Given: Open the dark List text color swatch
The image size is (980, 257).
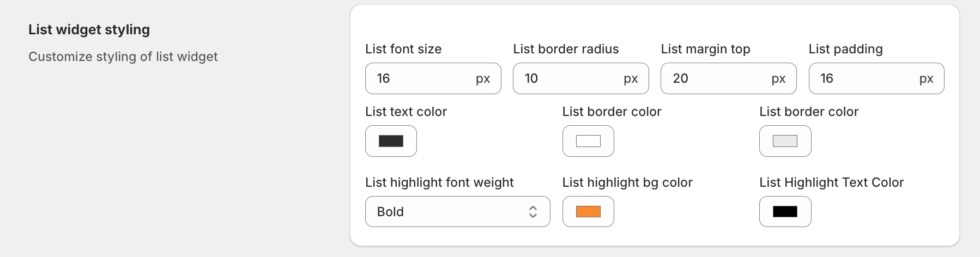Looking at the screenshot, I should point(391,141).
